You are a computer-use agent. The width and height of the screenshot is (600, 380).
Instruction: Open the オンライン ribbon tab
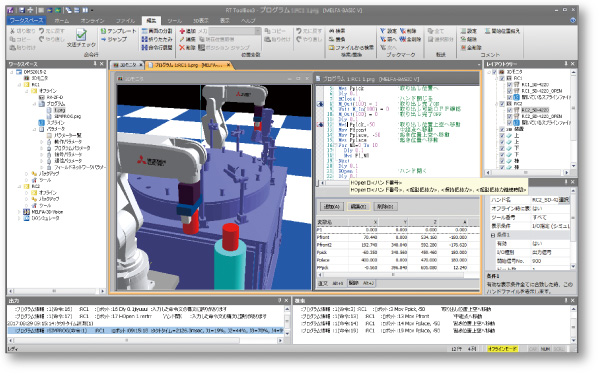[x=92, y=21]
